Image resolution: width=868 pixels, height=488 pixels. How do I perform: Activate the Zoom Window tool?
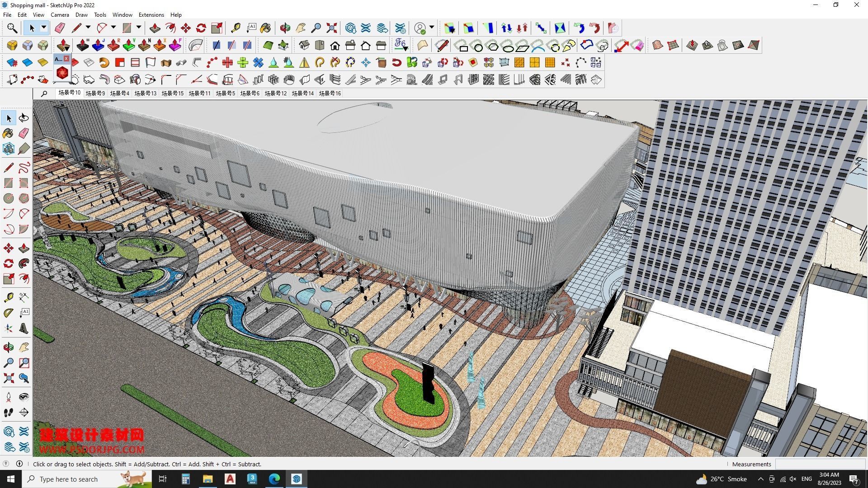coord(24,362)
